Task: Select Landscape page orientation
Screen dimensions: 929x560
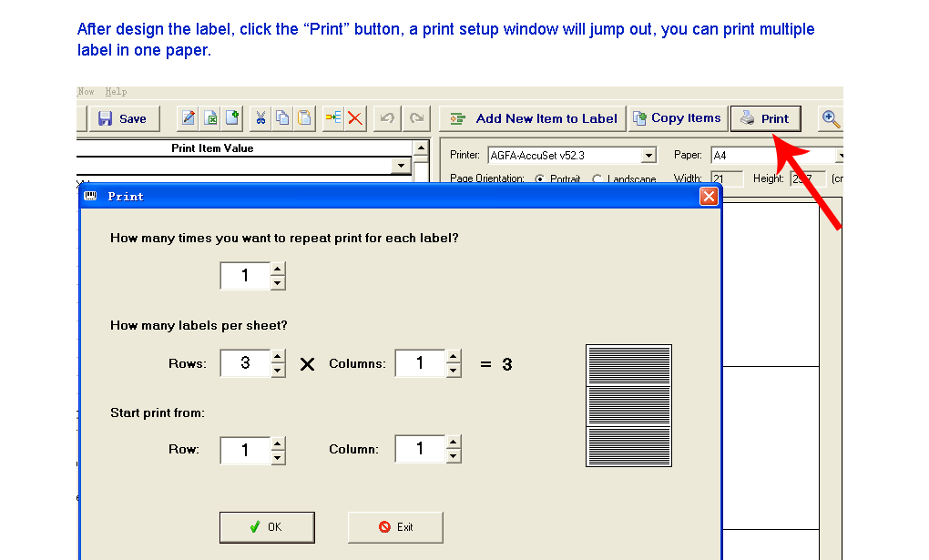Action: (598, 179)
